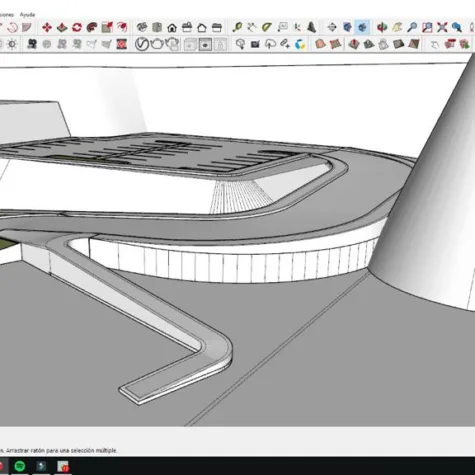
Task: Click the Previous view zoom icon
Action: (x=457, y=27)
